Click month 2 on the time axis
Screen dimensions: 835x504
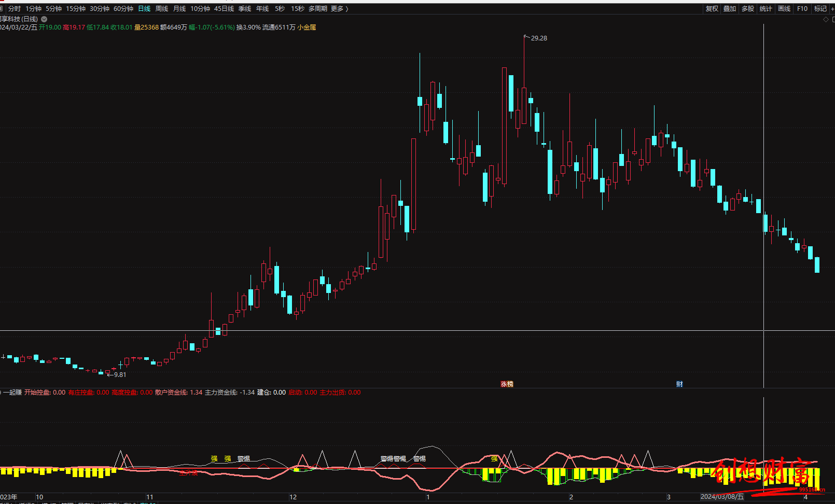pyautogui.click(x=571, y=497)
